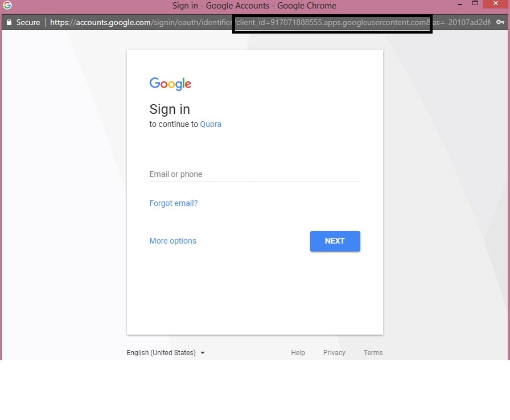Open More options link
This screenshot has width=510, height=420.
(x=172, y=241)
